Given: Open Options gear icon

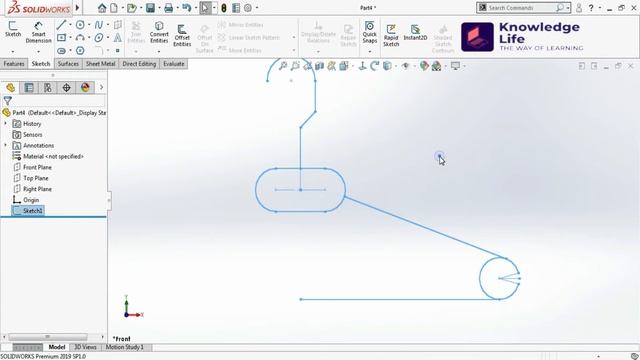Looking at the screenshot, I should tap(248, 8).
